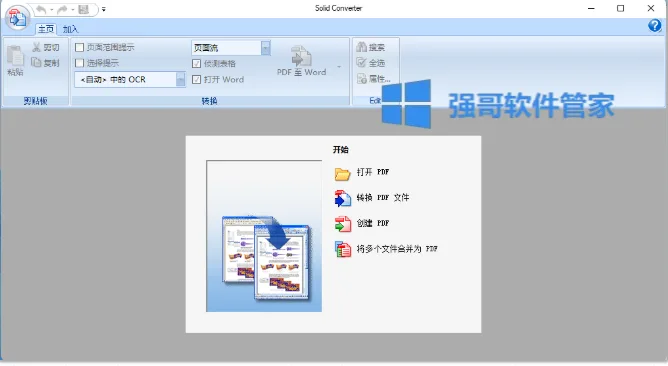This screenshot has width=668, height=366.
Task: Click the 复制 copy icon
Action: pos(37,63)
